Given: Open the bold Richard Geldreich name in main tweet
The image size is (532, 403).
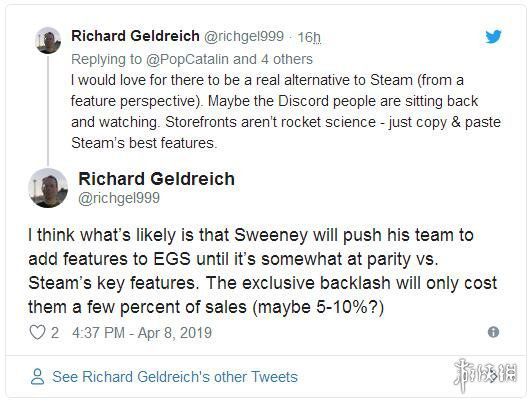Looking at the screenshot, I should (x=156, y=178).
